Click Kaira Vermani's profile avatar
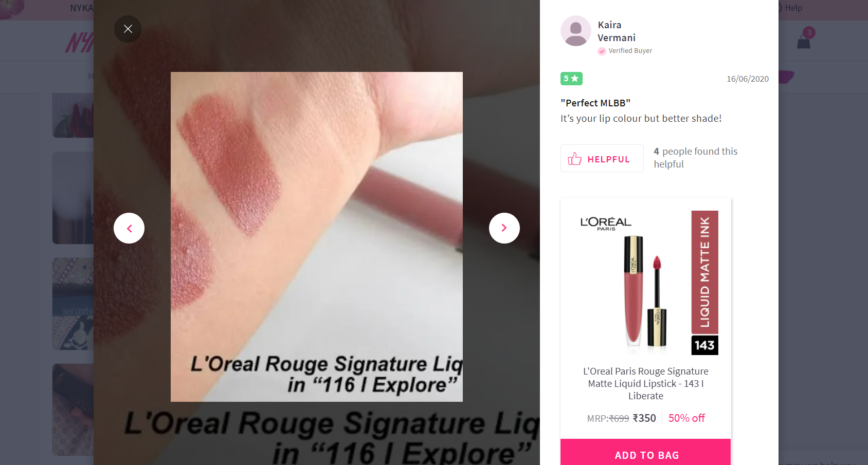 click(x=576, y=31)
